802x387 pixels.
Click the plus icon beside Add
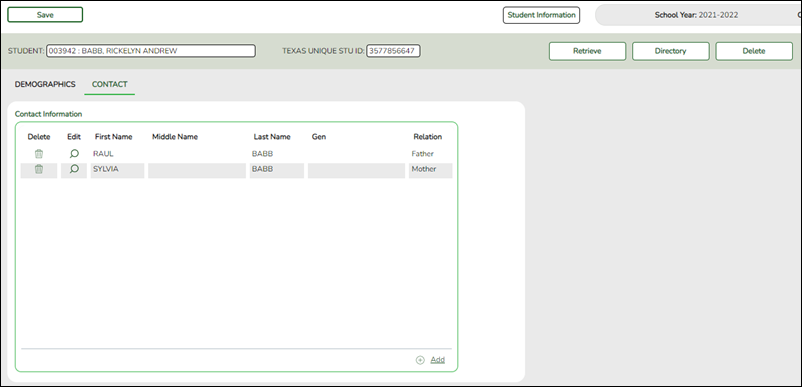(x=420, y=360)
